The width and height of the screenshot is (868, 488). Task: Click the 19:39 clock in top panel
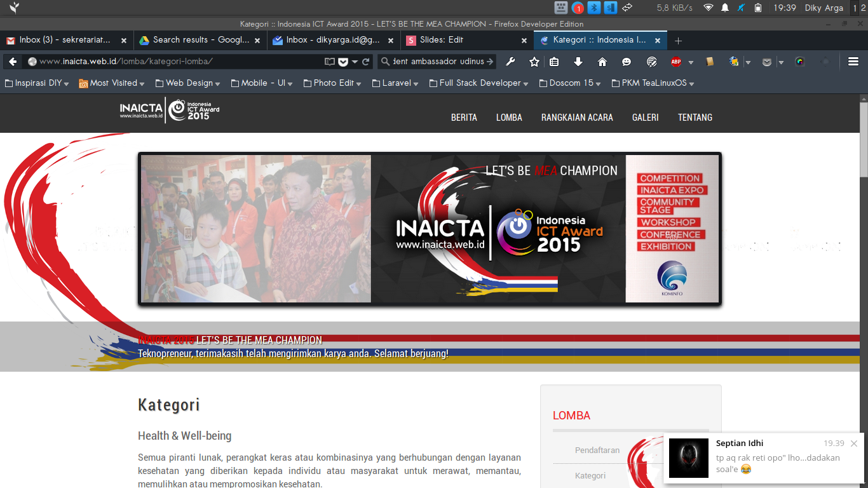pyautogui.click(x=785, y=8)
